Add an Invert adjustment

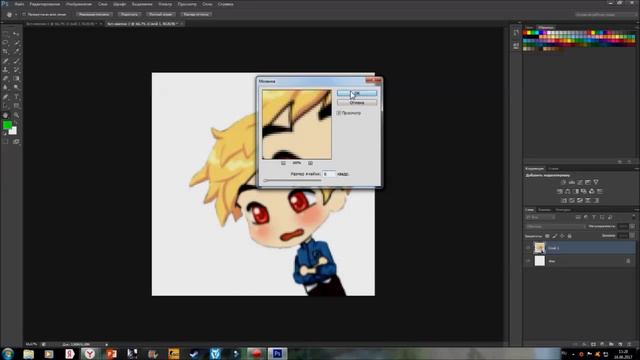(x=564, y=200)
